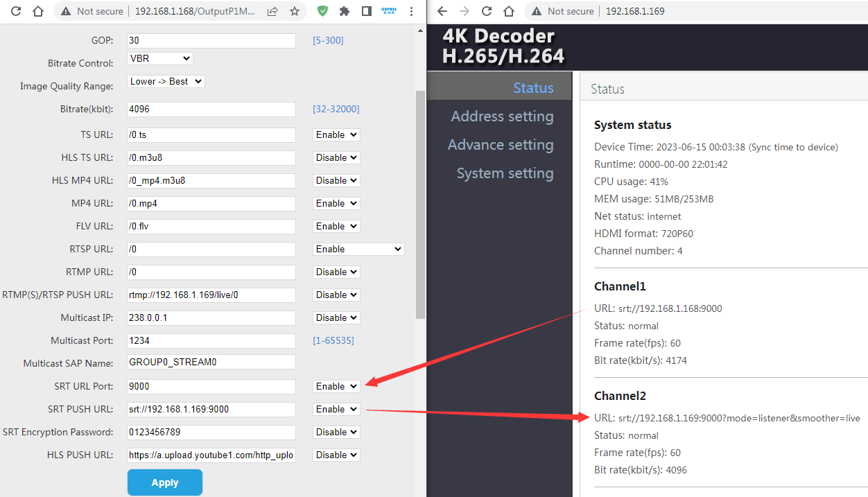Select the Status menu item
Screen dimensions: 868x497
point(533,87)
